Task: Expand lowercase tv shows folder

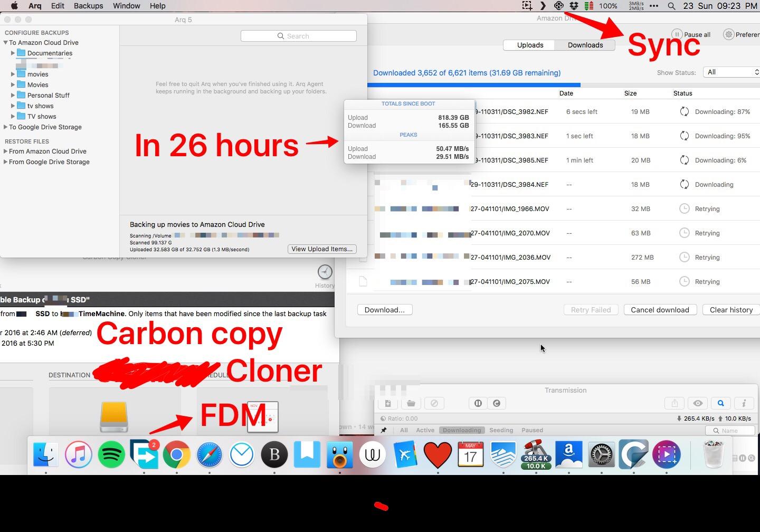Action: pos(13,106)
